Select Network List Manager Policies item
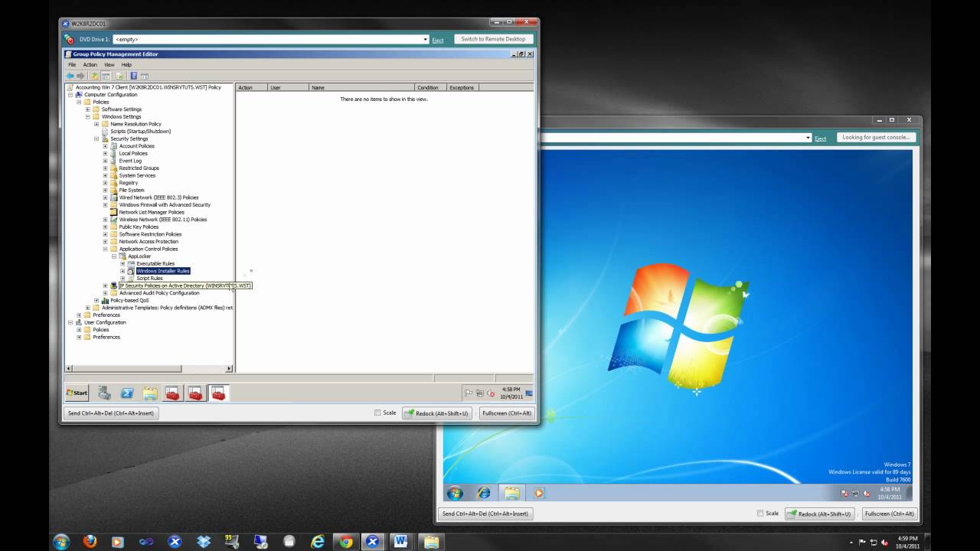 tap(152, 212)
